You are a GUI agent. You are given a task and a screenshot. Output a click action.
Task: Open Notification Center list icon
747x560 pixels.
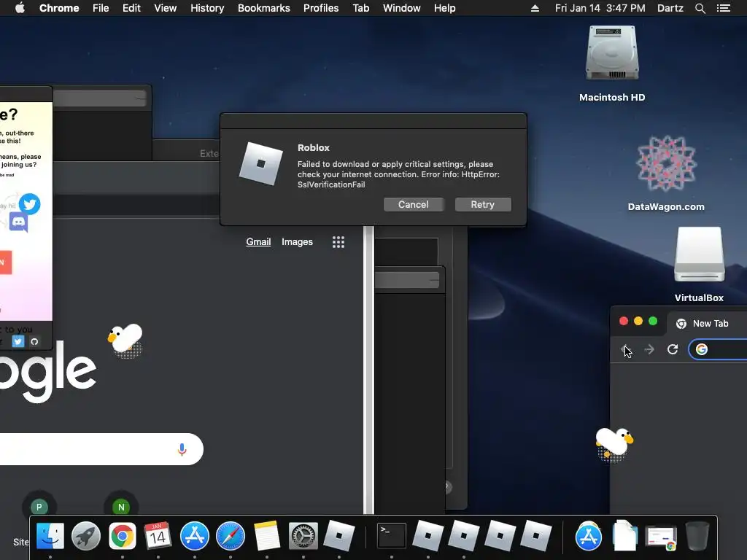tap(723, 8)
